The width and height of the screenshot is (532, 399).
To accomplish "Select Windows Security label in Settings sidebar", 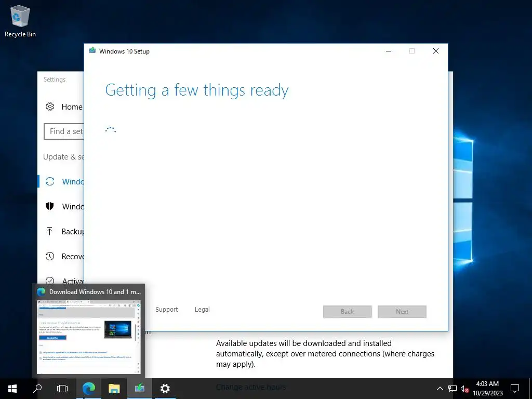I will tap(73, 207).
